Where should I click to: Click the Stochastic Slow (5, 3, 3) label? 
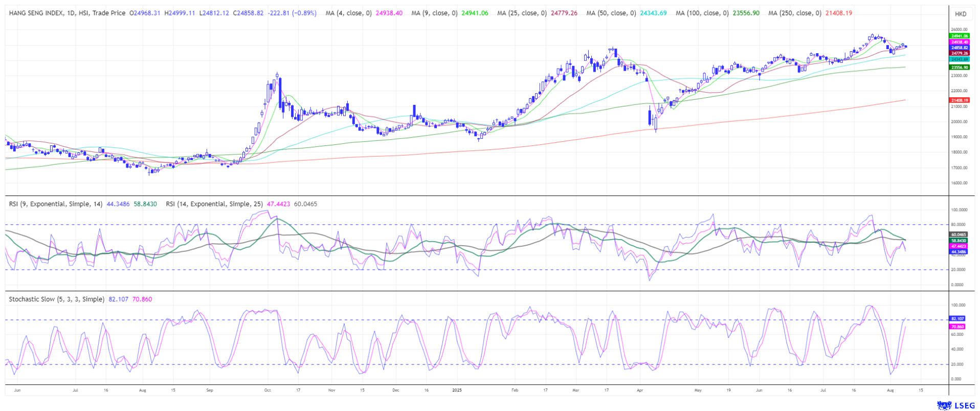[x=56, y=299]
